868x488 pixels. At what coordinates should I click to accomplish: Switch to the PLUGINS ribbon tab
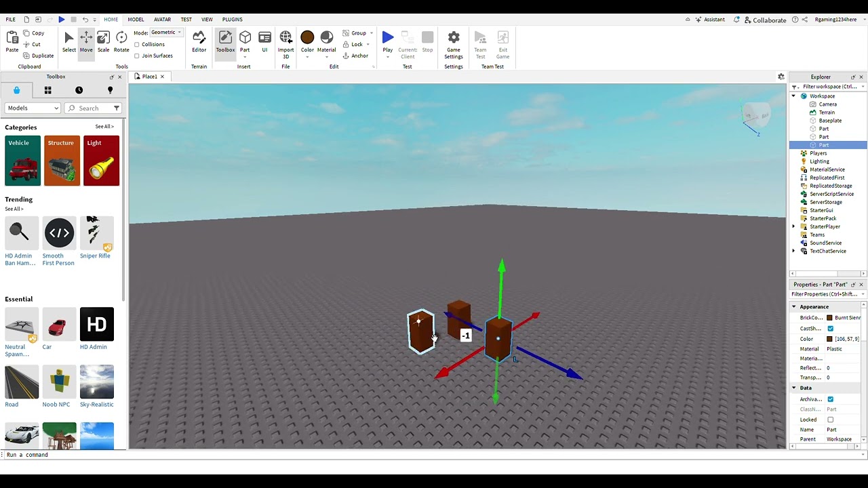click(232, 20)
